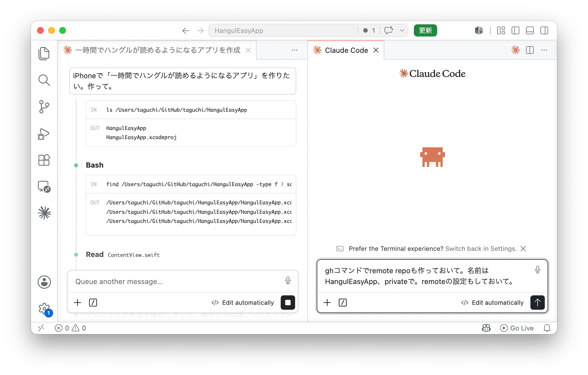This screenshot has width=588, height=375.
Task: Open the Extensions view
Action: click(x=44, y=160)
